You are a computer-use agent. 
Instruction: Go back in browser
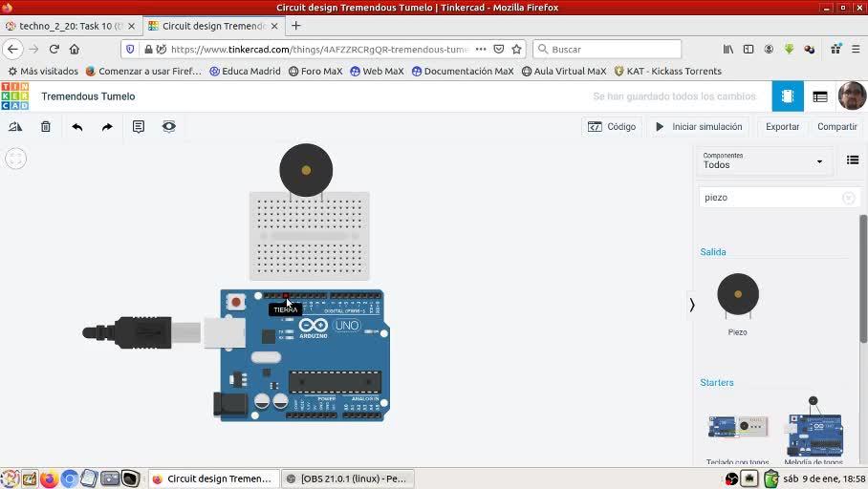click(12, 50)
